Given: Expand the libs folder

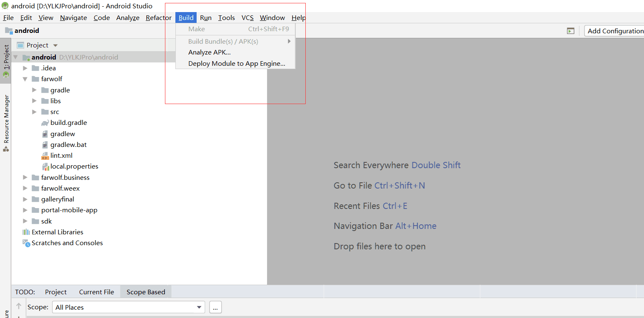Looking at the screenshot, I should tap(34, 101).
